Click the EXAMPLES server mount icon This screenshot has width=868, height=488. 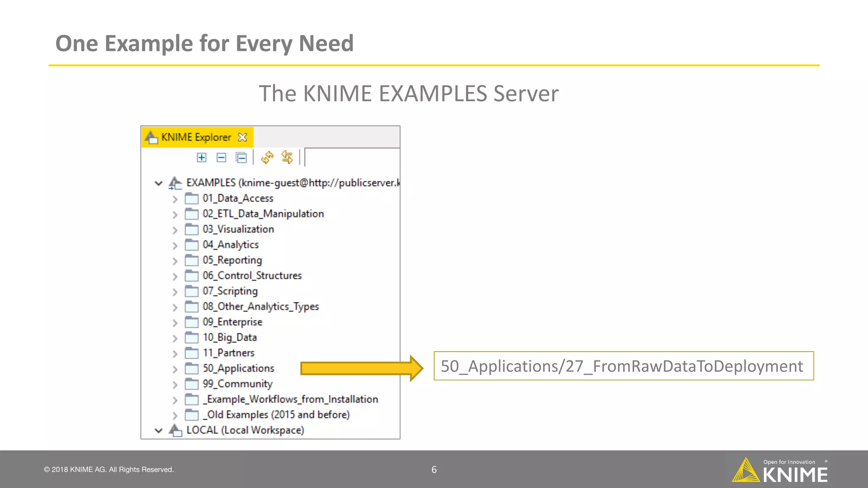click(175, 183)
